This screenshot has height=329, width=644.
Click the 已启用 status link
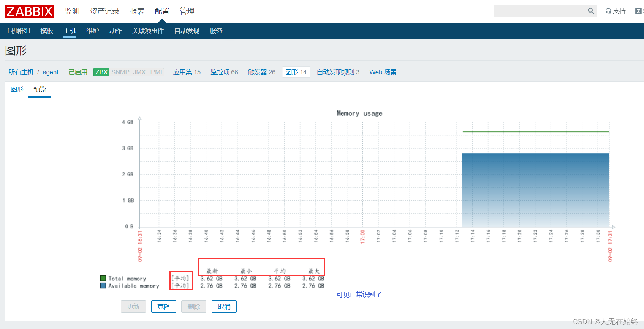point(78,72)
